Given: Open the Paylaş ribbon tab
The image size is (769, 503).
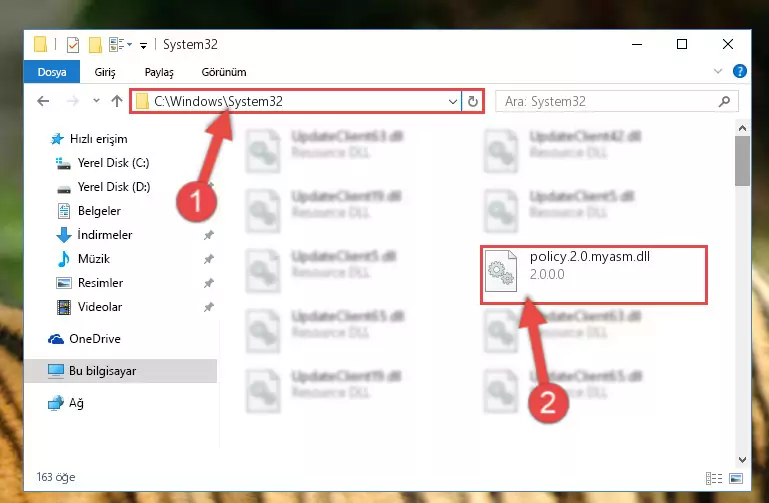Looking at the screenshot, I should tap(159, 72).
